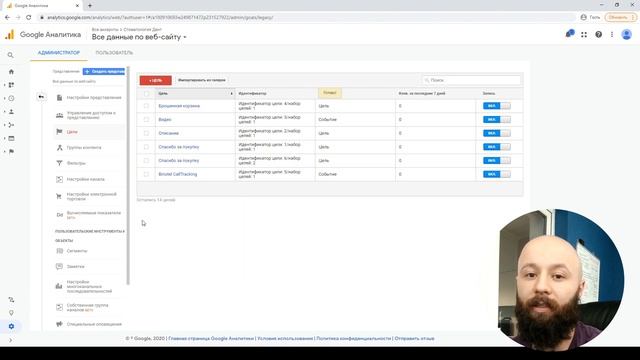Expand the Real-time section arrow in sidebar
Screen dimensions: 640x360
[x=4, y=98]
